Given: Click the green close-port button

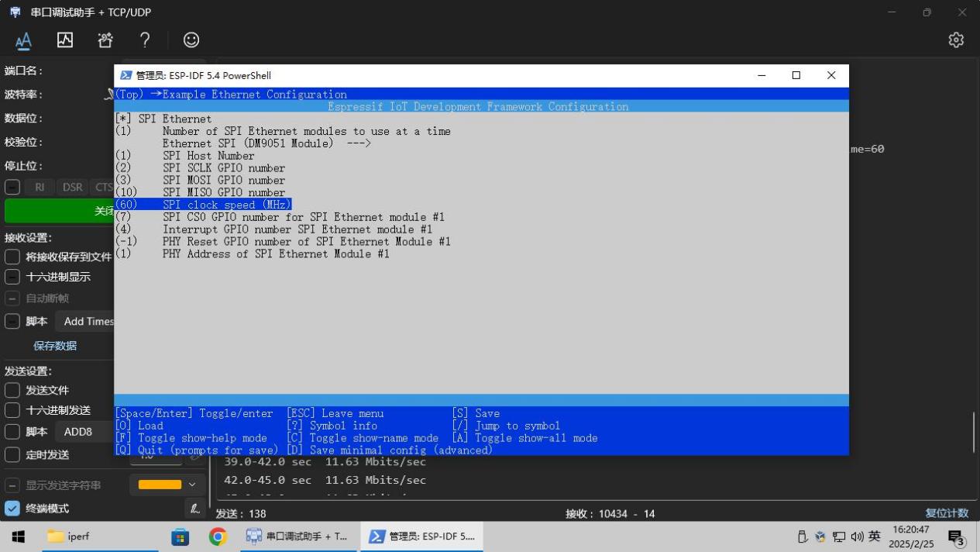Looking at the screenshot, I should pos(60,211).
